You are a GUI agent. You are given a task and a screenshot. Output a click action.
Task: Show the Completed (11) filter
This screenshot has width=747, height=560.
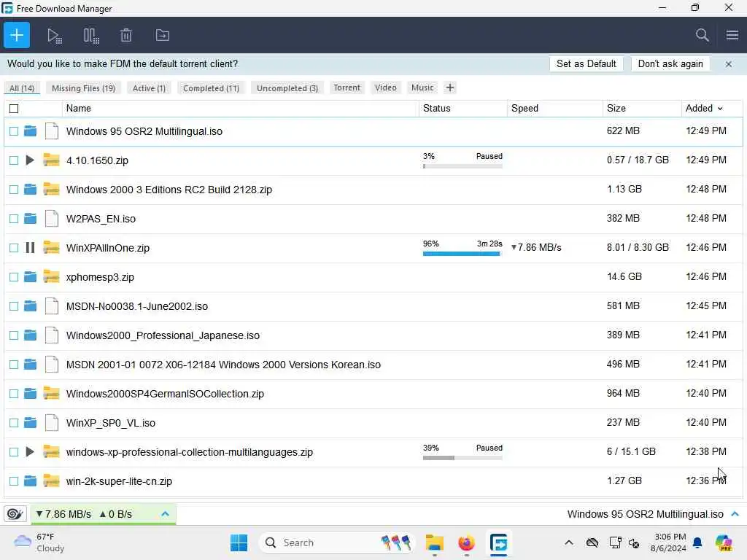[211, 88]
